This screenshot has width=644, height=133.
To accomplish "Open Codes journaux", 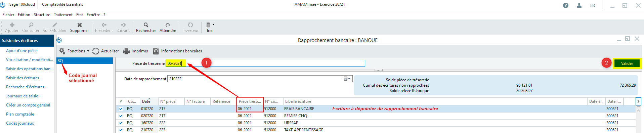I will 20,123.
